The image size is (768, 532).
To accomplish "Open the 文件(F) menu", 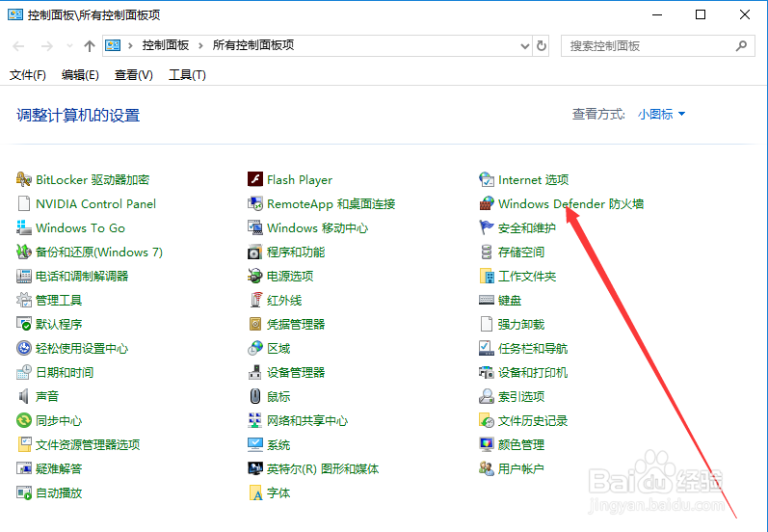I will tap(27, 75).
